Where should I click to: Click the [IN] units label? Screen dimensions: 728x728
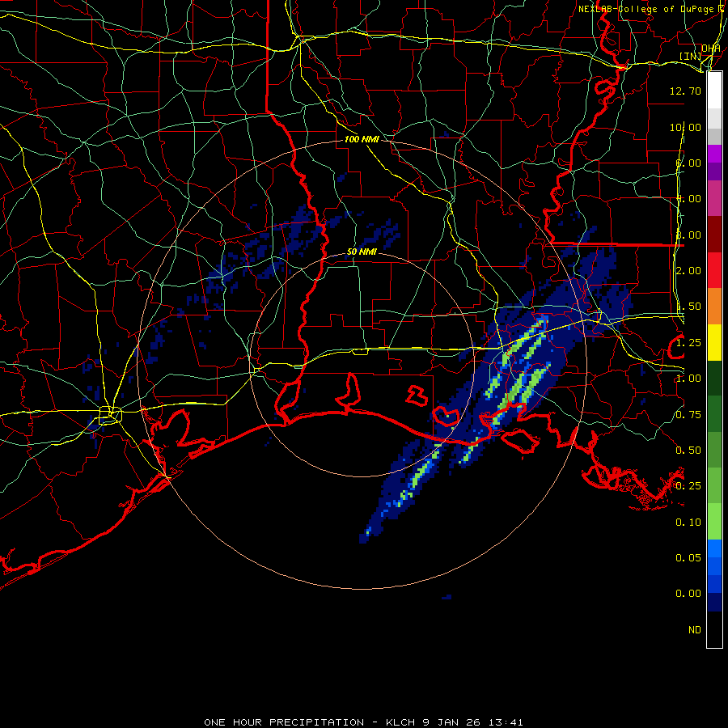[691, 57]
